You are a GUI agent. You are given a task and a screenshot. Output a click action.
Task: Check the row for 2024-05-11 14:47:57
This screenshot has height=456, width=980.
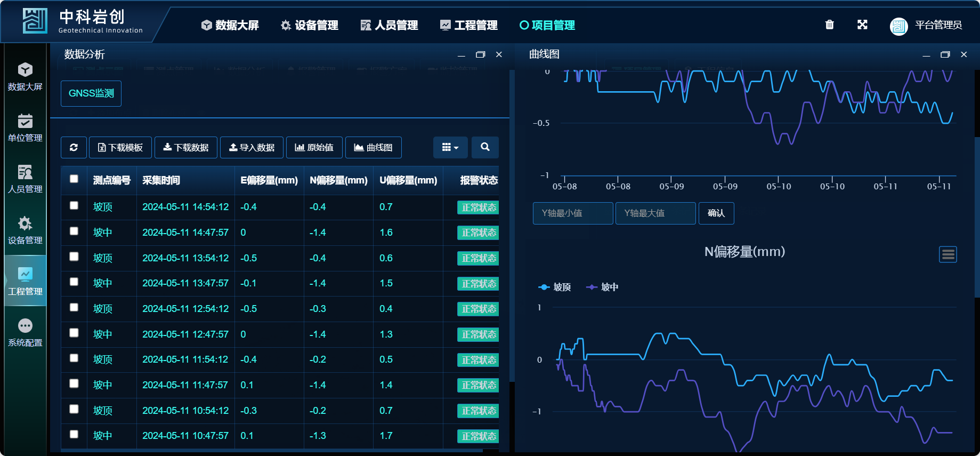click(74, 231)
